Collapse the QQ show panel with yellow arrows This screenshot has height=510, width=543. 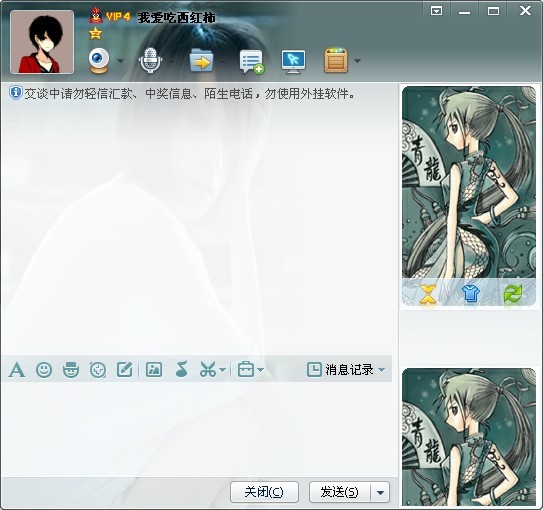click(428, 294)
